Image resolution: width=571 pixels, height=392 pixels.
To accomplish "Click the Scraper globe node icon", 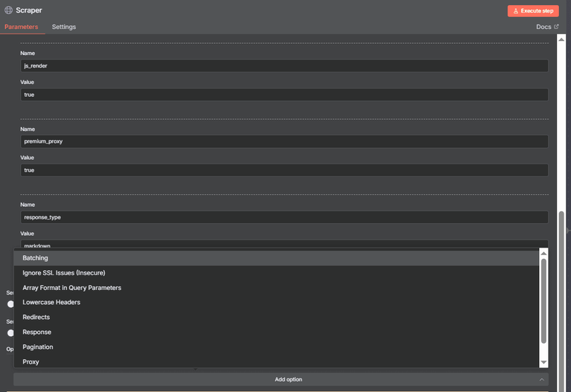I will click(8, 10).
